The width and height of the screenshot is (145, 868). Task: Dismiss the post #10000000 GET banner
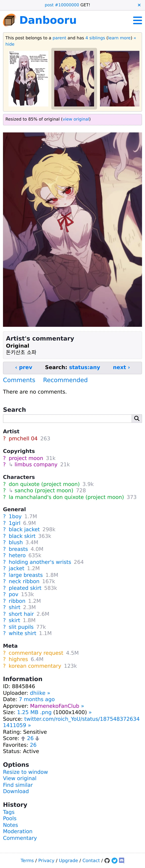139,5
